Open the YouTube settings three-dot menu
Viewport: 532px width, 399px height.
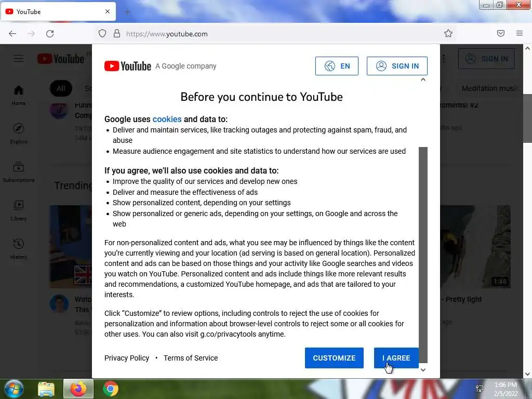click(x=444, y=59)
